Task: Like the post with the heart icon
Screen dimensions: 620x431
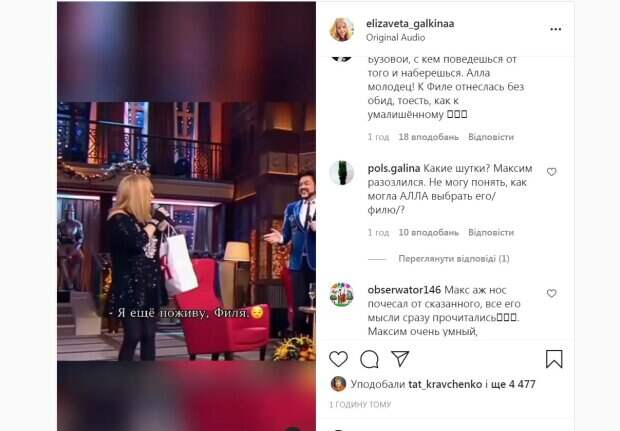Action: [338, 359]
